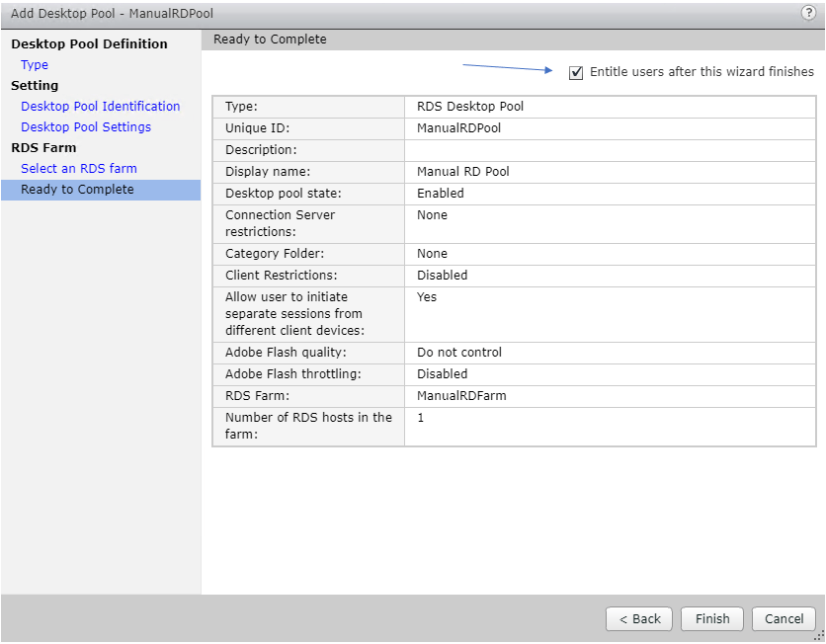This screenshot has height=644, width=826.
Task: Click the Category Folder None value
Action: click(432, 253)
